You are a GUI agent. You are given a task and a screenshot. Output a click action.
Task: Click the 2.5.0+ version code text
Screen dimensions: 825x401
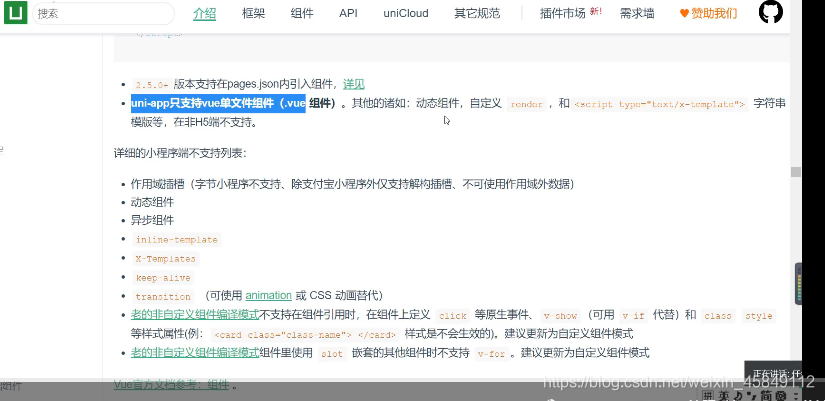pyautogui.click(x=152, y=84)
